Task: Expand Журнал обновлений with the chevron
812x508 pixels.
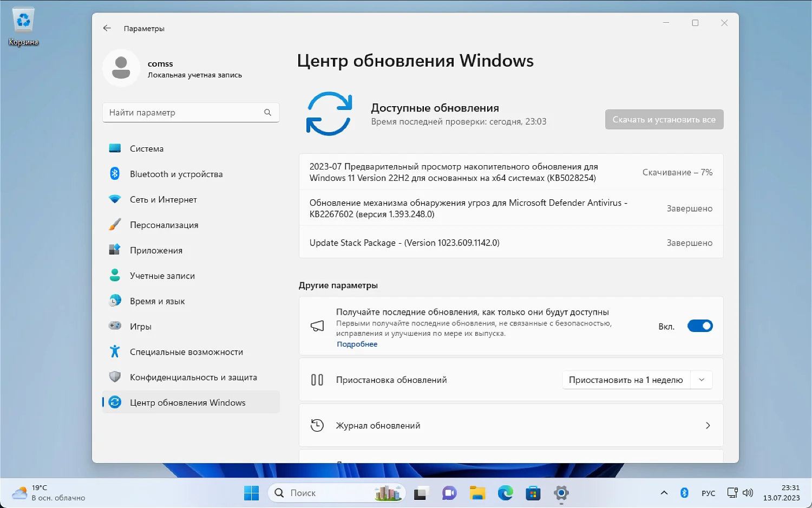Action: (x=708, y=426)
